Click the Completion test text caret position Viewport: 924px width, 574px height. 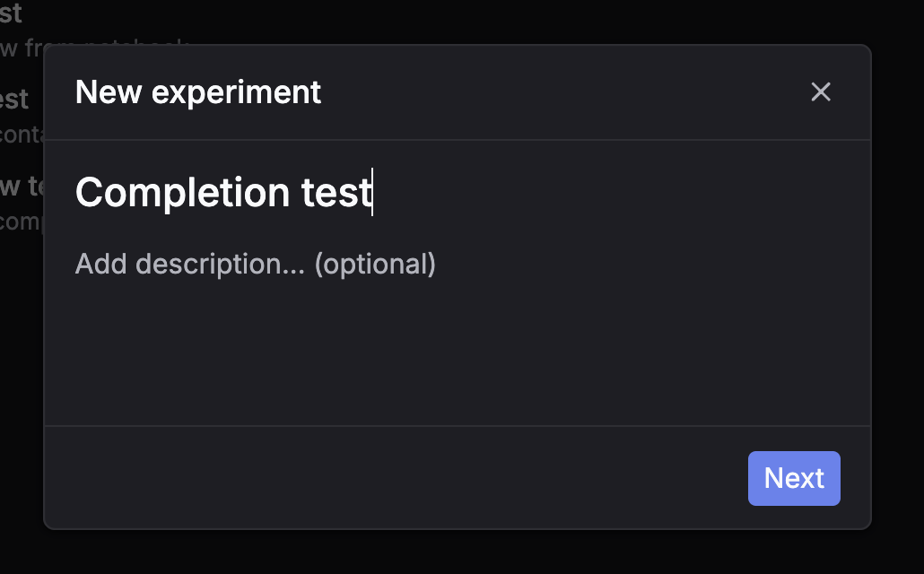371,192
